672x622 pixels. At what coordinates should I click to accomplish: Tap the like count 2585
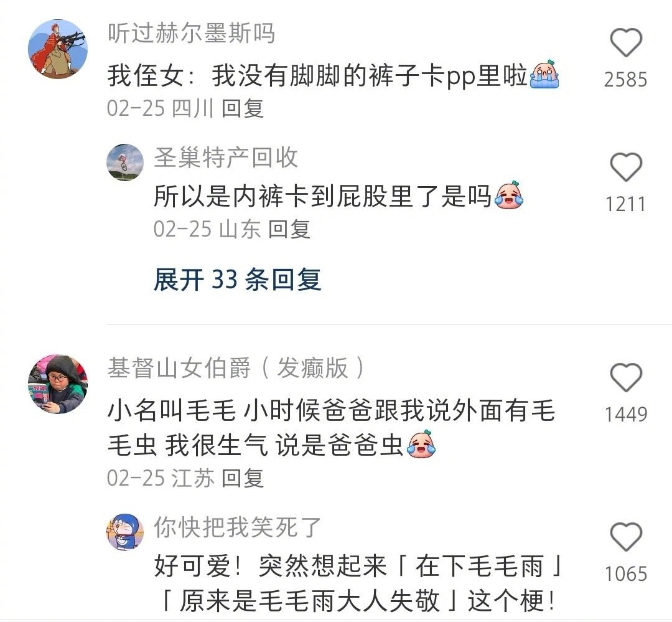tap(626, 80)
